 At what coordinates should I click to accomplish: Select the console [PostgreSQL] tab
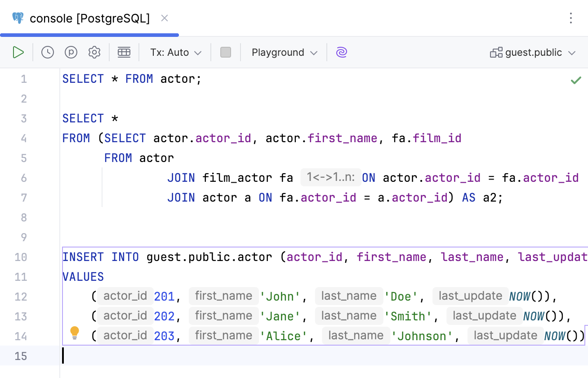click(x=89, y=18)
